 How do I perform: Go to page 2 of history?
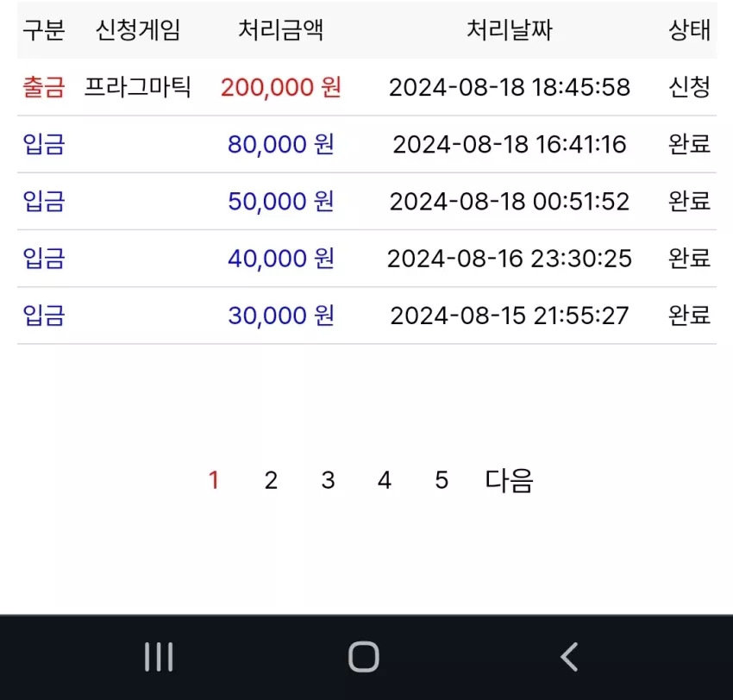point(271,480)
